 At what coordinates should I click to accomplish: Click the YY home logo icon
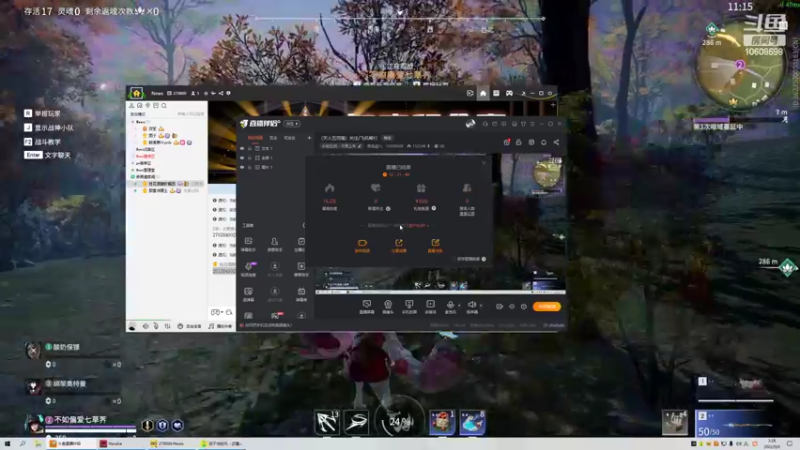[x=136, y=93]
